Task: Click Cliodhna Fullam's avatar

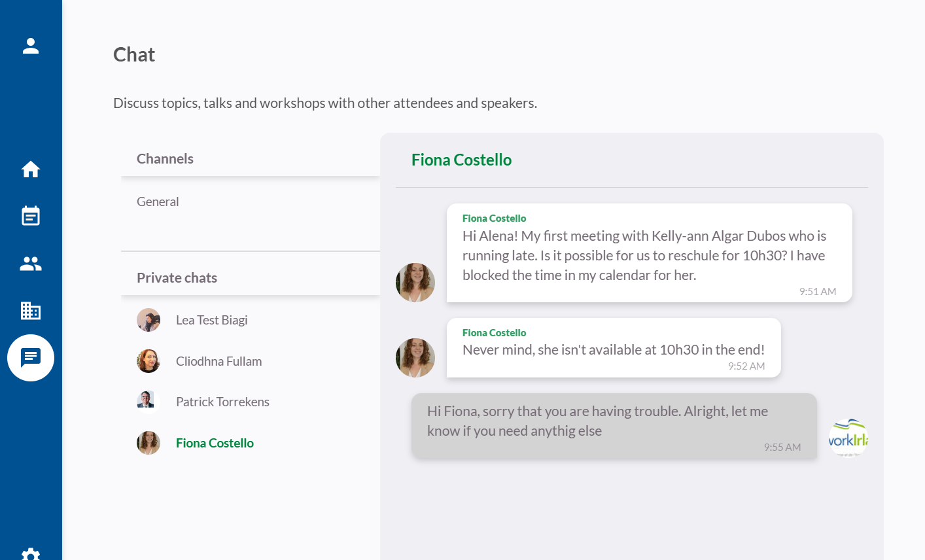Action: tap(148, 361)
